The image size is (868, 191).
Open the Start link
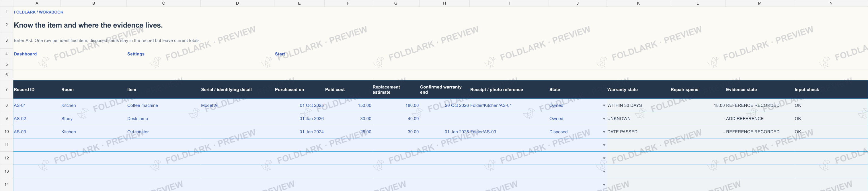(280, 54)
